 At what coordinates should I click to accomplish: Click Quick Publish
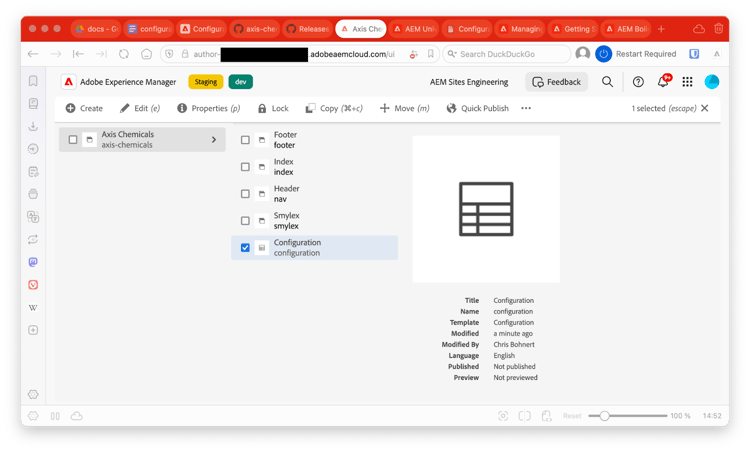click(477, 108)
